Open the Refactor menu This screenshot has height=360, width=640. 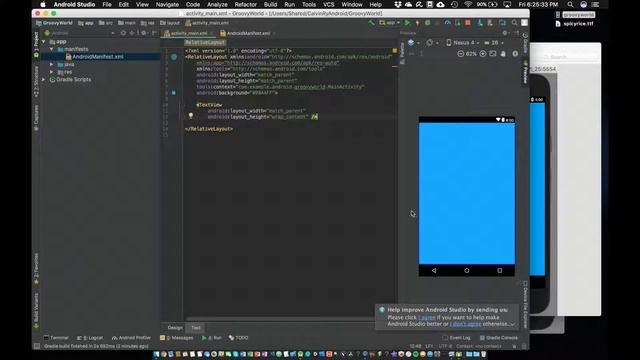tap(246, 4)
